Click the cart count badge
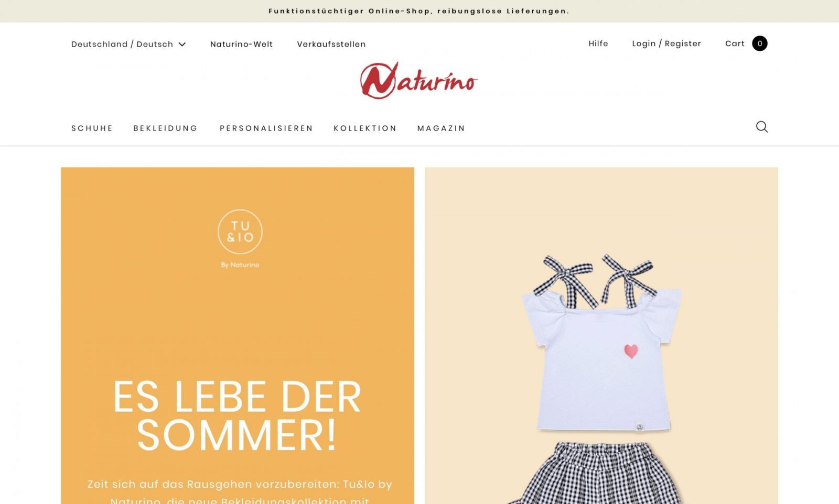The width and height of the screenshot is (839, 504). click(759, 43)
